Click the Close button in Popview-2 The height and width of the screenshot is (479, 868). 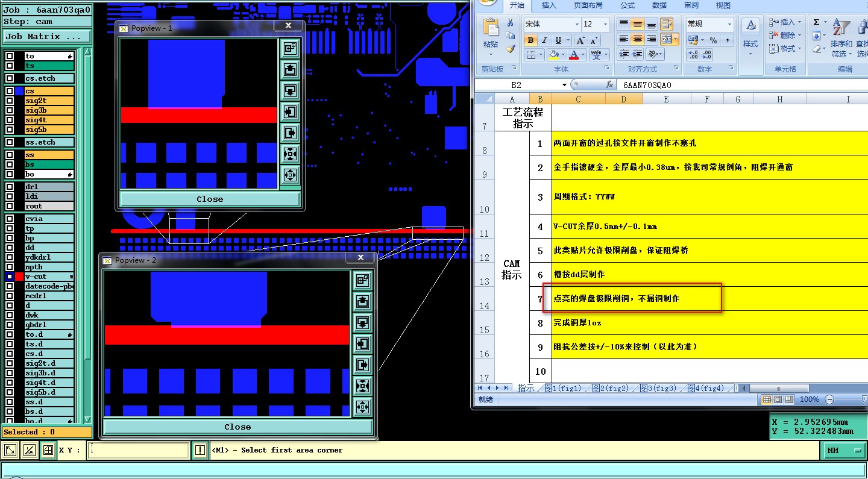coord(237,427)
